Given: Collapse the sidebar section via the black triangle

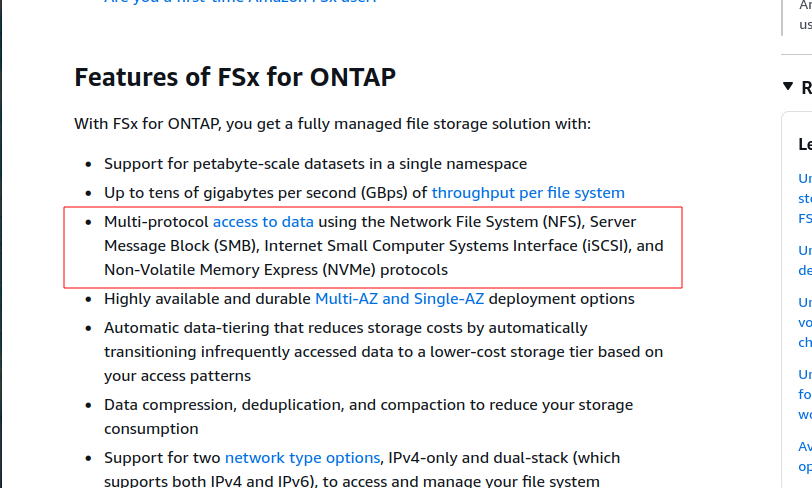Looking at the screenshot, I should (788, 87).
